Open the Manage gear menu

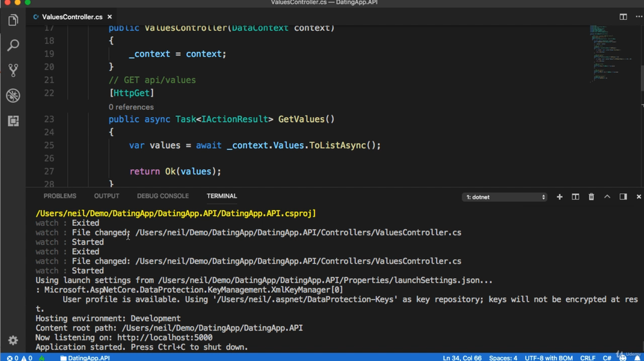tap(13, 340)
